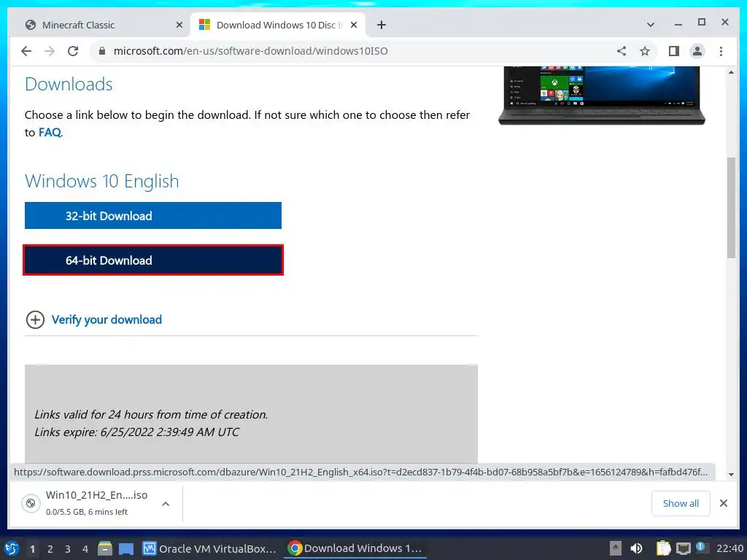Close the downloads shelf

pos(723,503)
